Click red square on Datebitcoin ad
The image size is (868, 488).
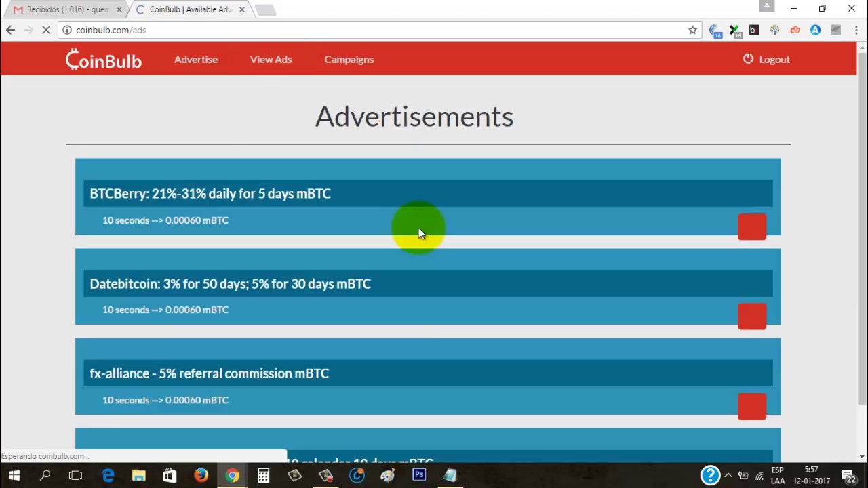752,317
